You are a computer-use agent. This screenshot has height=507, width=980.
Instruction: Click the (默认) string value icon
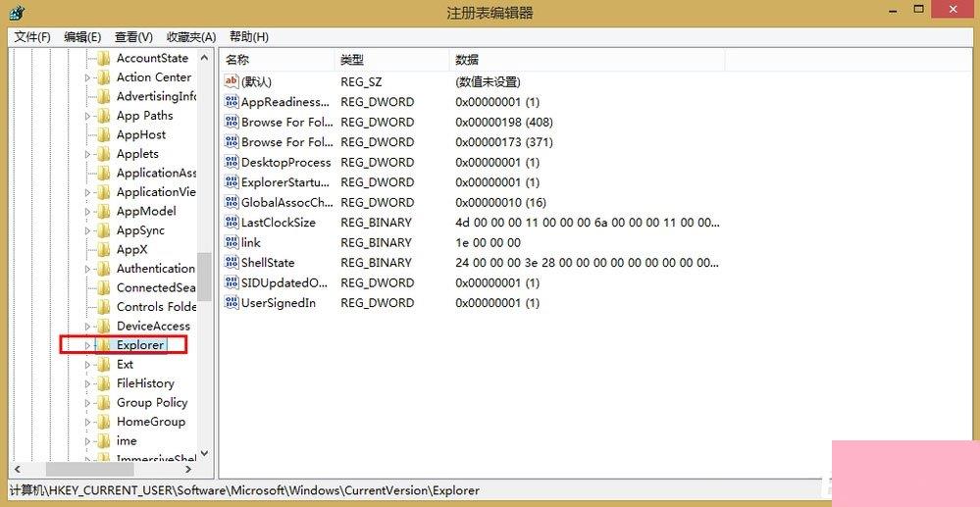tap(232, 81)
